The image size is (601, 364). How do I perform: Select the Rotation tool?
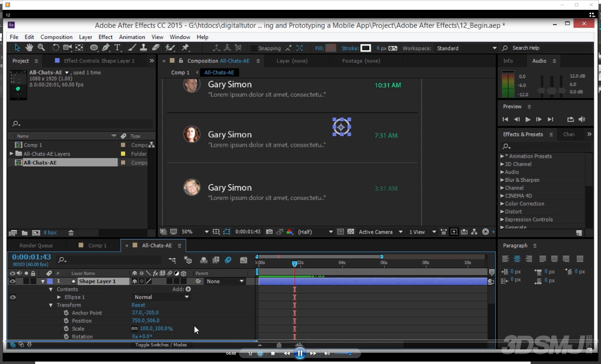pyautogui.click(x=55, y=48)
